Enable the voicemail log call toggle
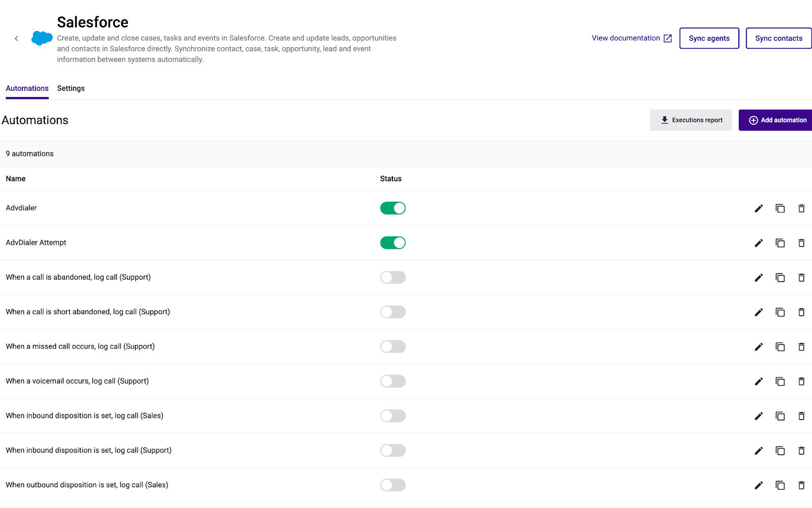812x508 pixels. (x=393, y=381)
